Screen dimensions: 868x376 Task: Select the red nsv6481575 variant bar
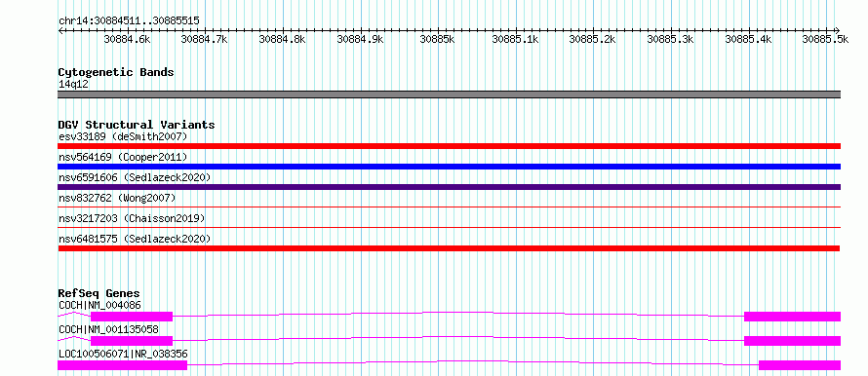[449, 248]
